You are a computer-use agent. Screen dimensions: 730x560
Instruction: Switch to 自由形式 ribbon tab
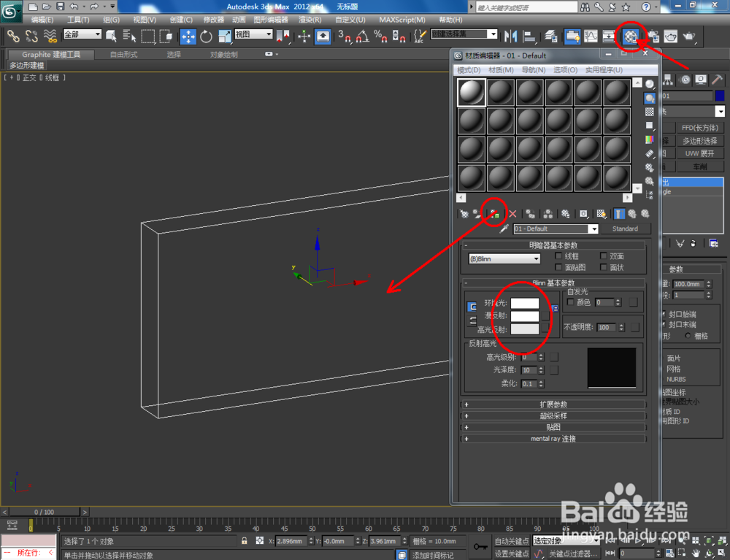(123, 55)
